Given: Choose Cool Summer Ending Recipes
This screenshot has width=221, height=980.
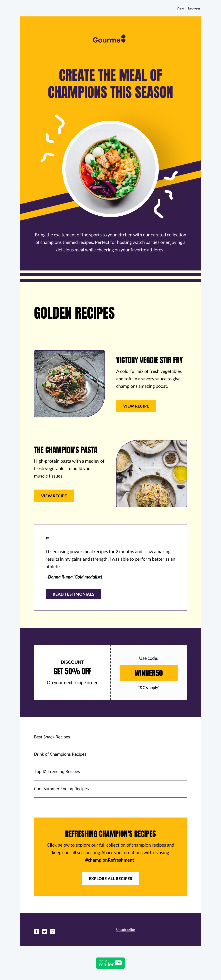Looking at the screenshot, I should (61, 789).
